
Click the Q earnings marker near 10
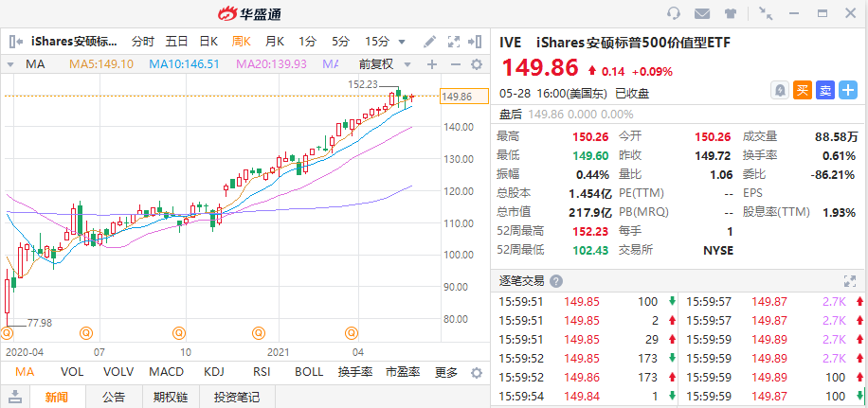click(179, 333)
